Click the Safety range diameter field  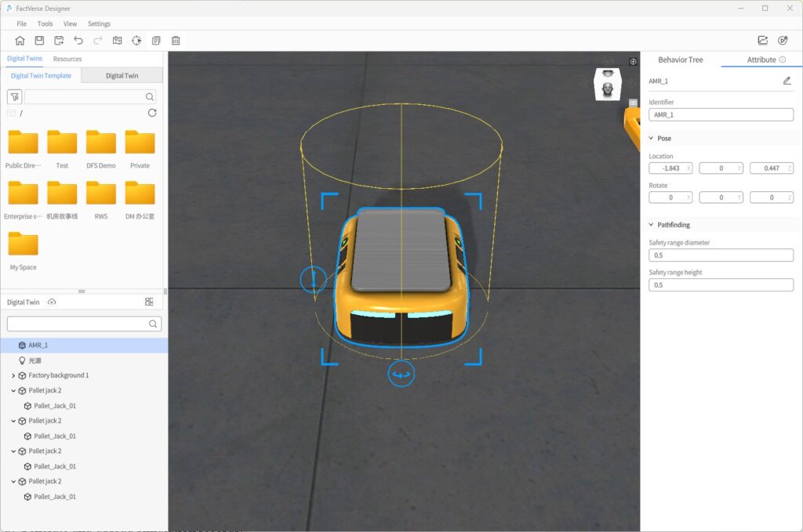point(721,255)
